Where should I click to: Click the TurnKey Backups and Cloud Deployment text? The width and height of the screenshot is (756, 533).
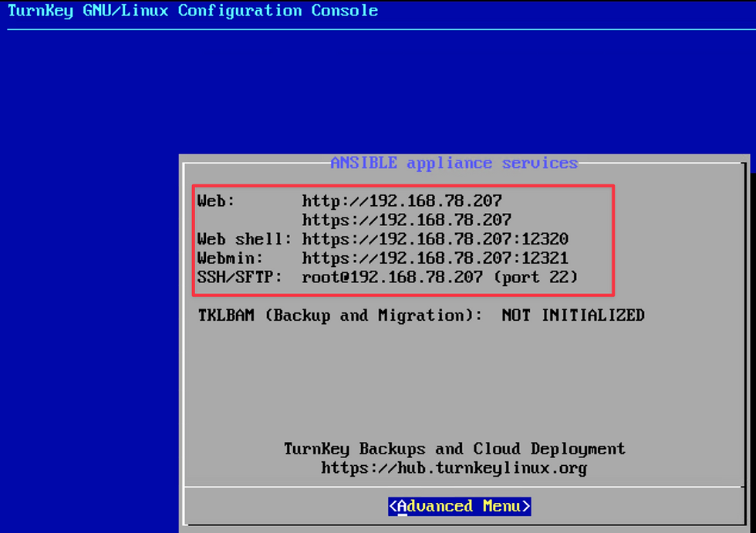click(454, 449)
